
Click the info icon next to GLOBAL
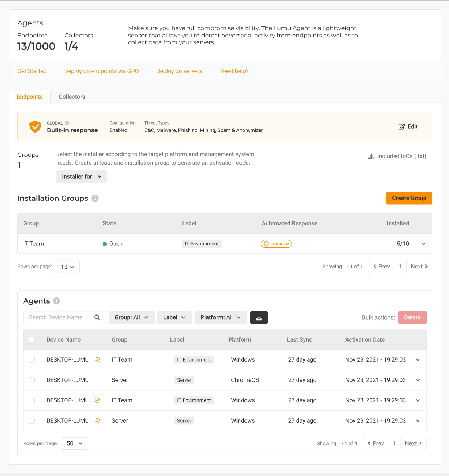(x=67, y=123)
